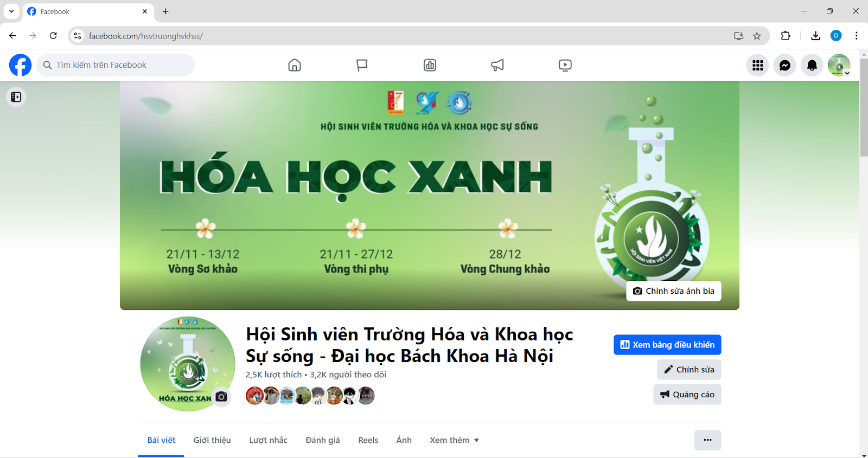Image resolution: width=868 pixels, height=458 pixels.
Task: Click the page vertical scrollbar thumb
Action: coord(864,107)
